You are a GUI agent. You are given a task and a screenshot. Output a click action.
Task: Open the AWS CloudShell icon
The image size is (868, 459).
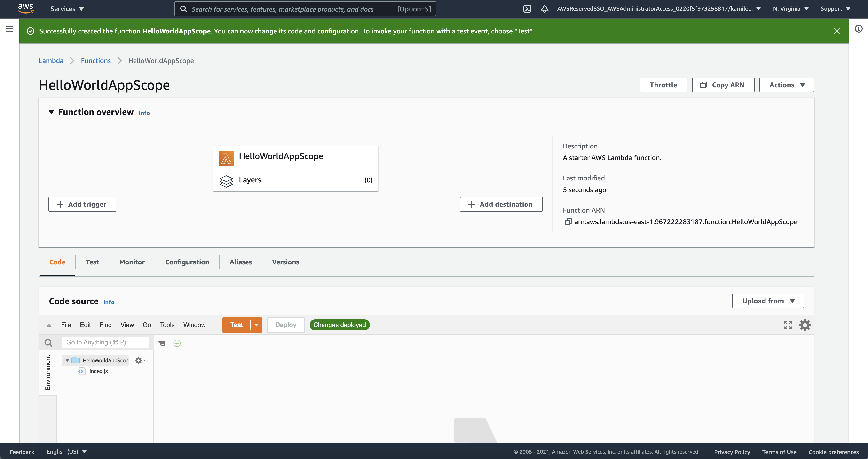[527, 9]
